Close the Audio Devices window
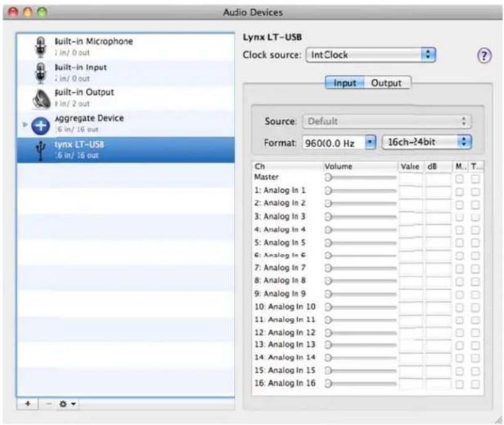This screenshot has height=425, width=504. 14,12
